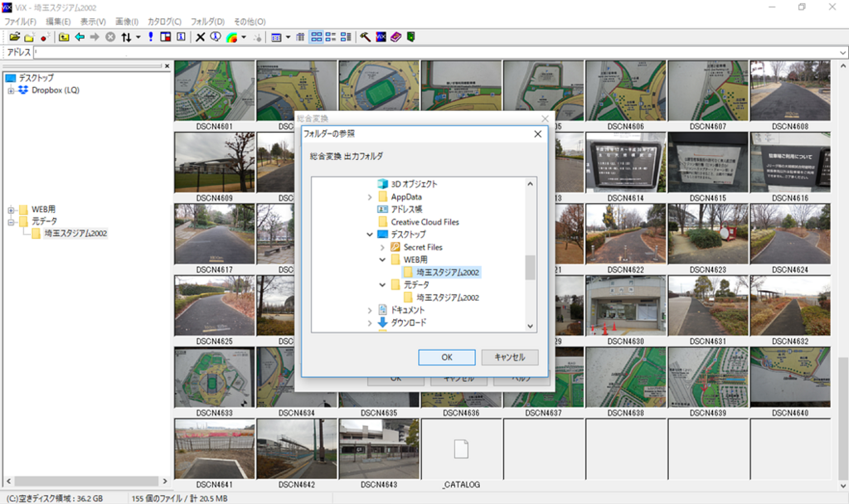Click the black X delete icon
This screenshot has height=504, width=849.
201,36
